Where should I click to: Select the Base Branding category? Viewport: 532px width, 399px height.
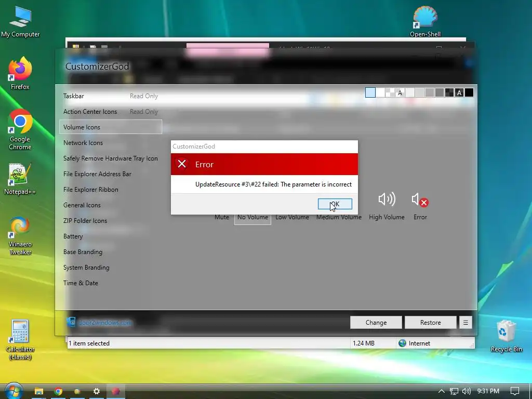pyautogui.click(x=111, y=252)
